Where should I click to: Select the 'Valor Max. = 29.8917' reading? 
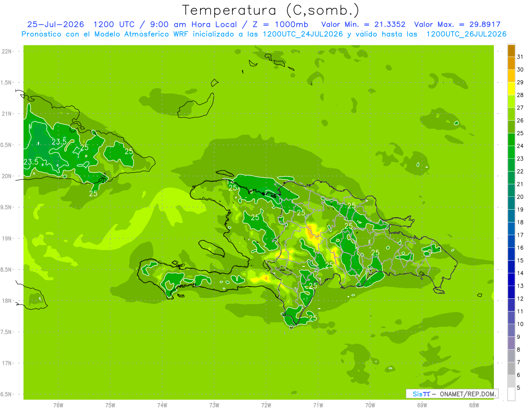click(457, 24)
